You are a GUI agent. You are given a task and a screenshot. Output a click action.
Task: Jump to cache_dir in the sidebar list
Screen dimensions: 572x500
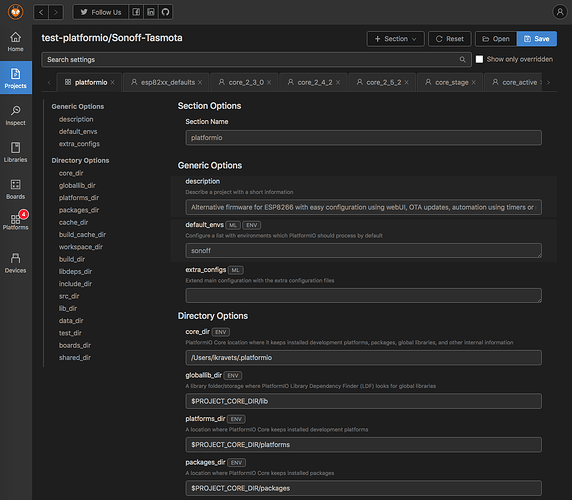coord(73,222)
